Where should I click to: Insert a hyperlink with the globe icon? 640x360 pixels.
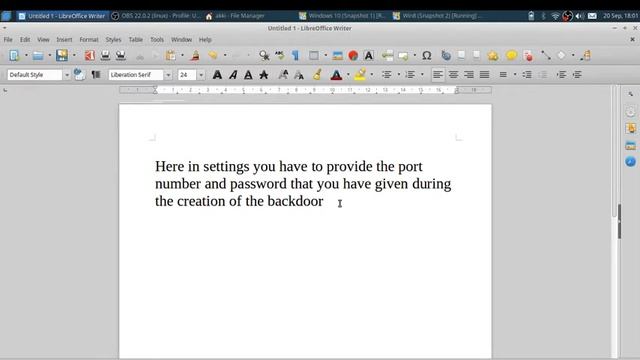pos(446,56)
